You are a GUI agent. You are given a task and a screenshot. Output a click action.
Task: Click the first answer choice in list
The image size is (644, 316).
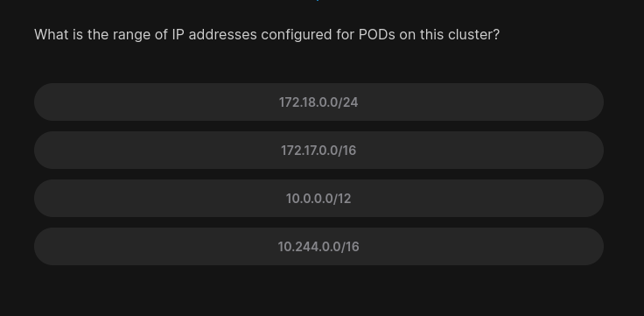318,102
